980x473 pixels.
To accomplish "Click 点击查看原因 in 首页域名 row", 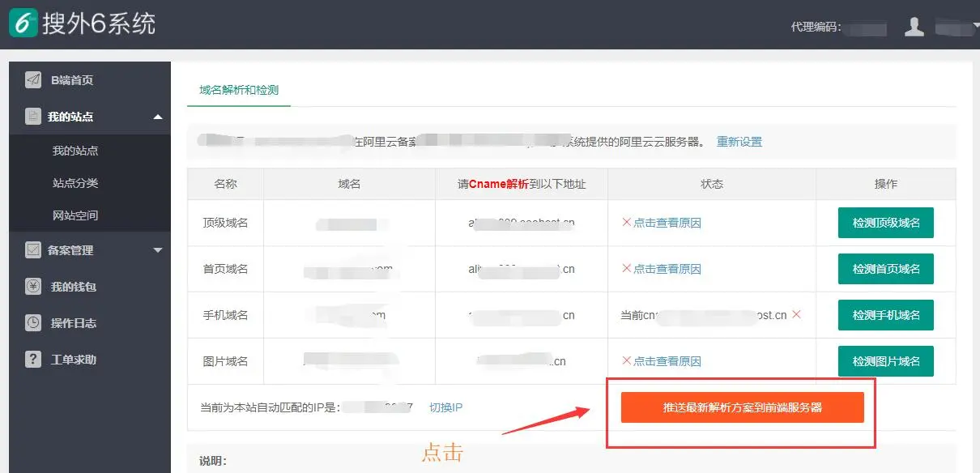I will pos(667,269).
